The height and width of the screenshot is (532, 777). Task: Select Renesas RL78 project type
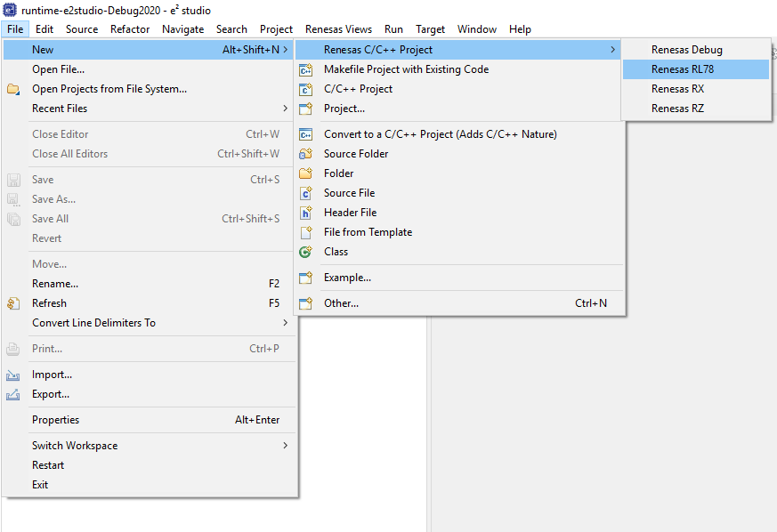[x=696, y=69]
